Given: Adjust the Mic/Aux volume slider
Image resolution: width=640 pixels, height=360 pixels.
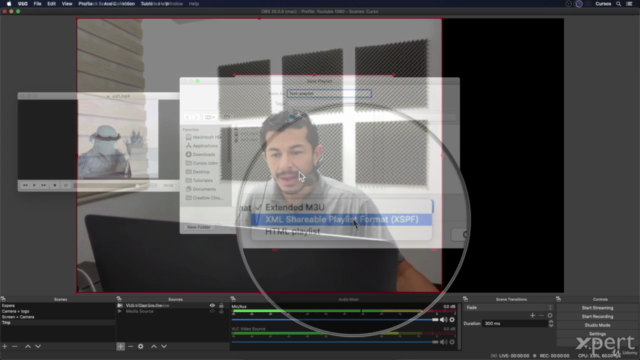Looking at the screenshot, I should (335, 320).
